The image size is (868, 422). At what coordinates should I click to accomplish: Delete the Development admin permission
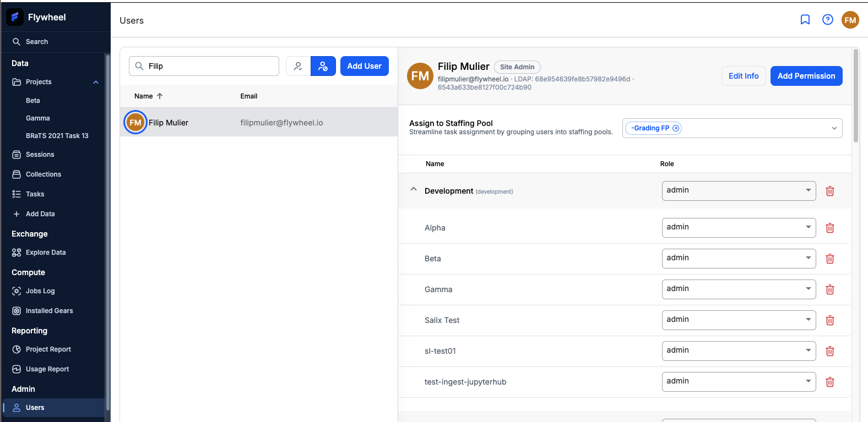click(830, 191)
